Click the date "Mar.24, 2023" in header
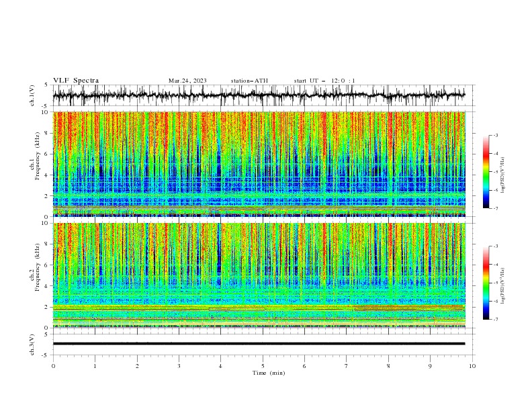The height and width of the screenshot is (411, 532). coord(187,81)
